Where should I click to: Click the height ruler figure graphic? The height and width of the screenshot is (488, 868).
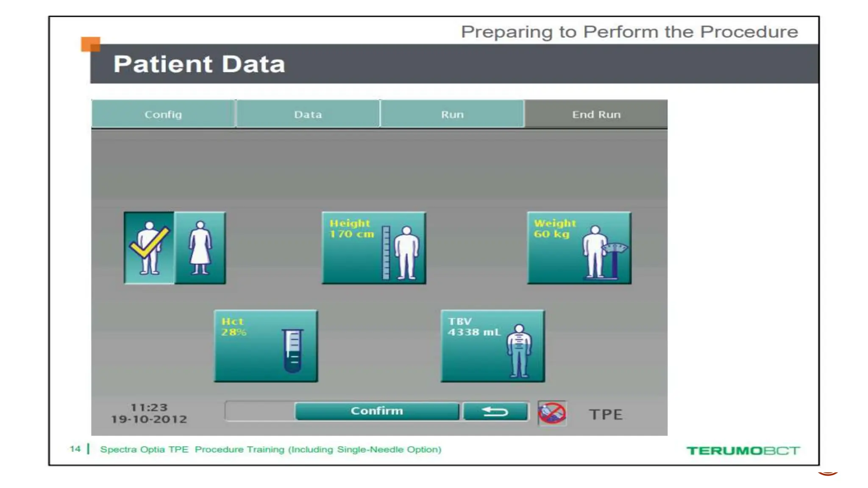[401, 253]
